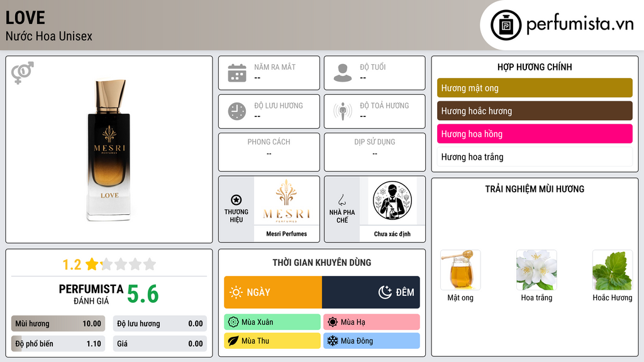This screenshot has width=644, height=362.
Task: Select the Hoắc Hương patchouli image
Action: (613, 270)
